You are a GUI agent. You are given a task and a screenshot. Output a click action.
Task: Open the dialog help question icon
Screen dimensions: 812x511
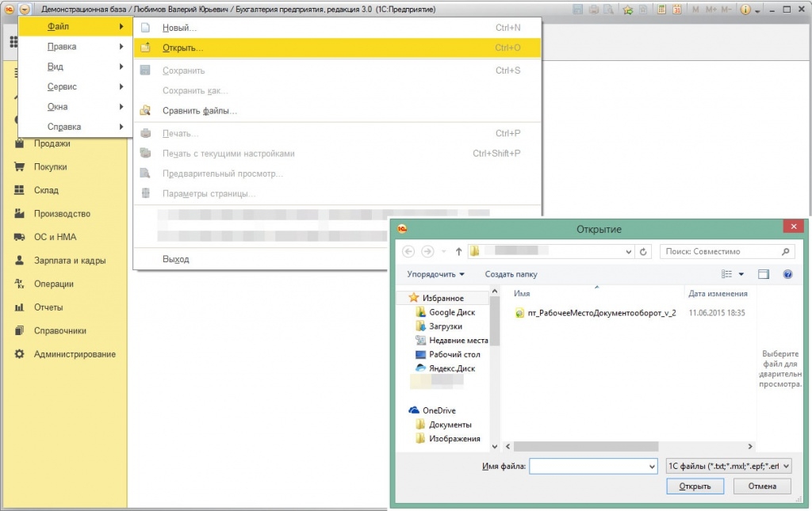787,274
